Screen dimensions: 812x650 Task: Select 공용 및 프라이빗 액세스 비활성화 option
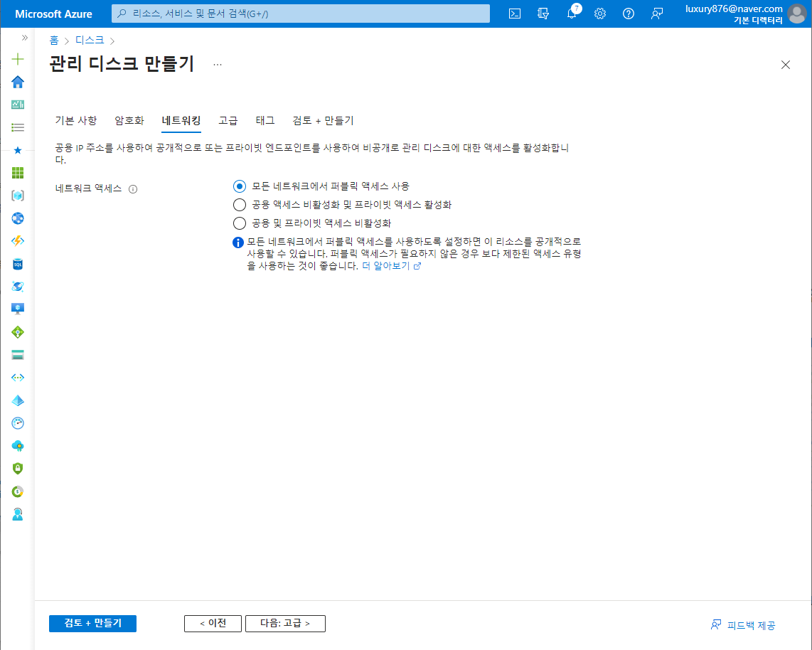pos(239,223)
